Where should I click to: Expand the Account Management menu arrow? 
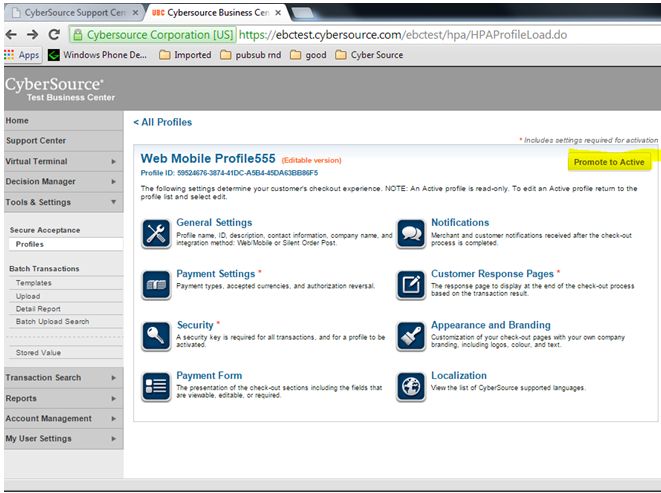(x=113, y=419)
